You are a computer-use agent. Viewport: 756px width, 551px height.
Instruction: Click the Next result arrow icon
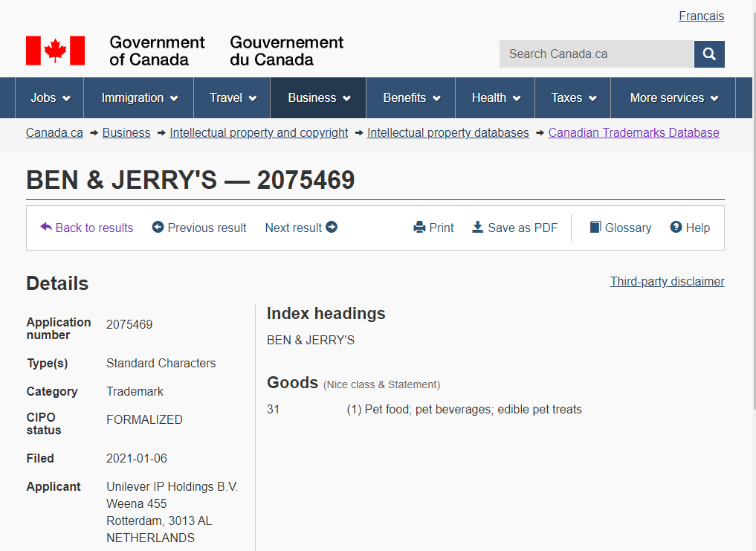[332, 227]
